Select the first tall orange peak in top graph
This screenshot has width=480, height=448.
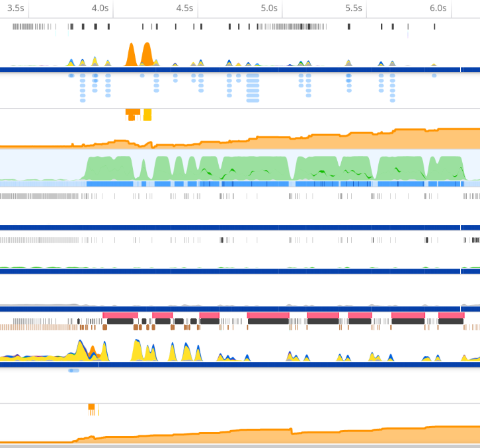pos(132,56)
